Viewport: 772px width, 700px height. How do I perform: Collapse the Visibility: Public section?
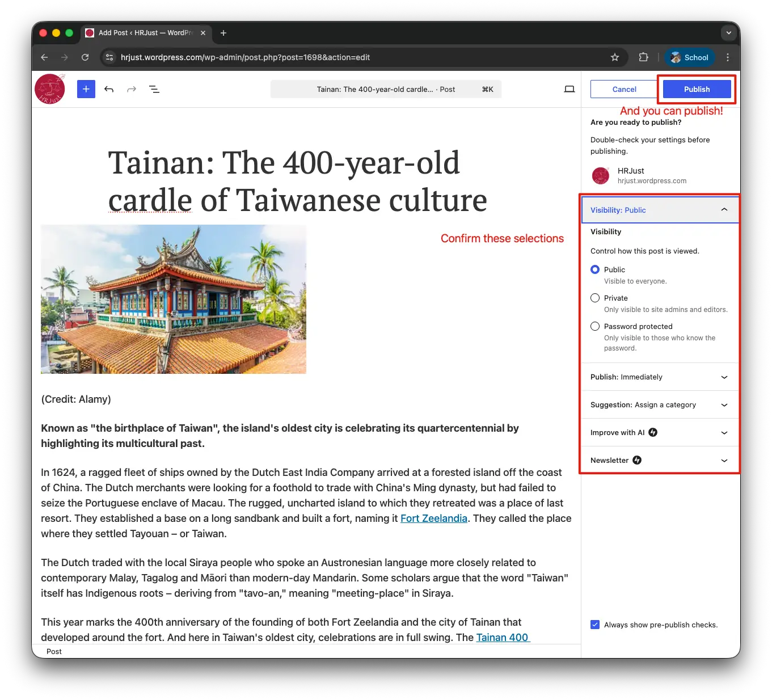click(x=660, y=210)
